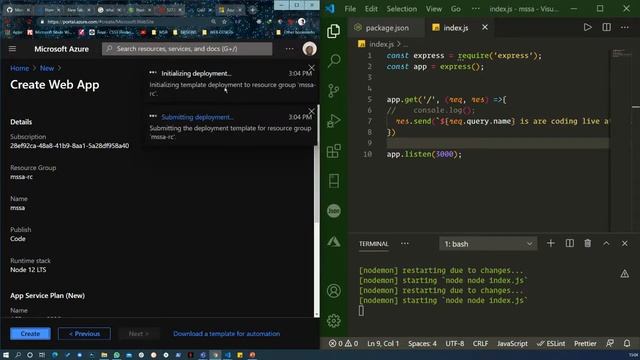Open the Run and Debug view

click(x=333, y=121)
